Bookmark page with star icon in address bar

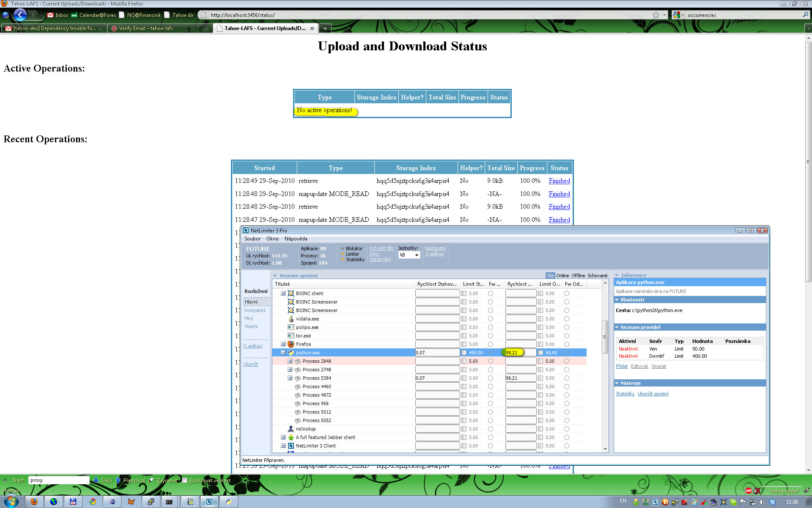656,15
